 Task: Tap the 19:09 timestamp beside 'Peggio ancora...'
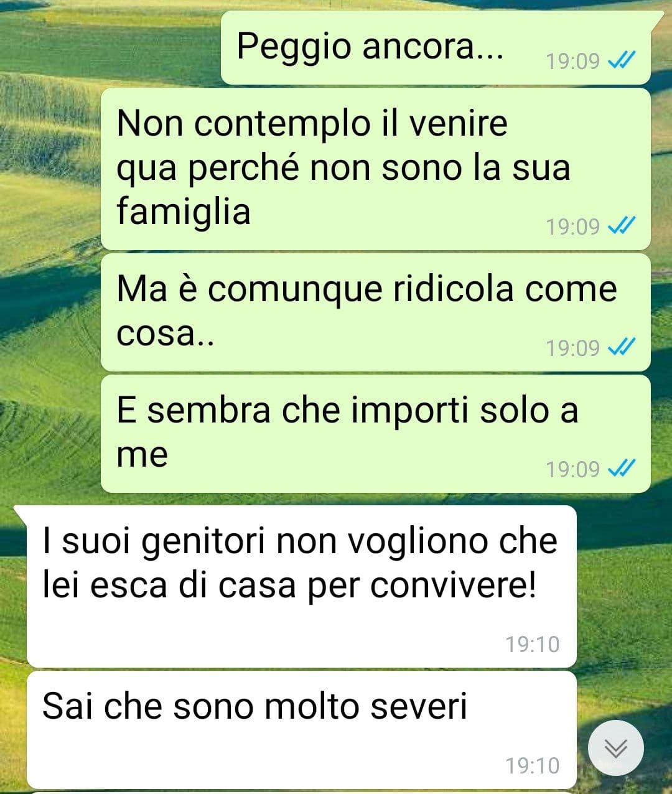pyautogui.click(x=573, y=61)
